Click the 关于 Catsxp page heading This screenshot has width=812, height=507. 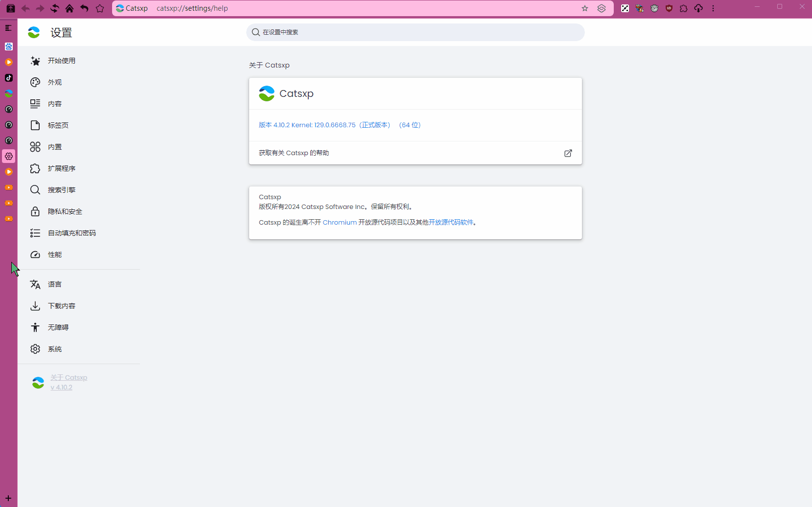(269, 65)
